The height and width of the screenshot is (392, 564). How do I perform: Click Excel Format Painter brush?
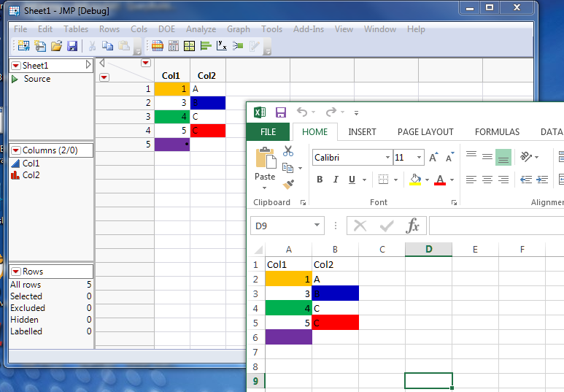(x=288, y=184)
